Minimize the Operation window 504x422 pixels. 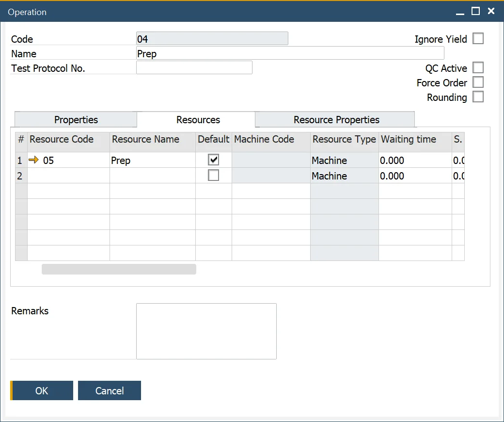tap(460, 12)
